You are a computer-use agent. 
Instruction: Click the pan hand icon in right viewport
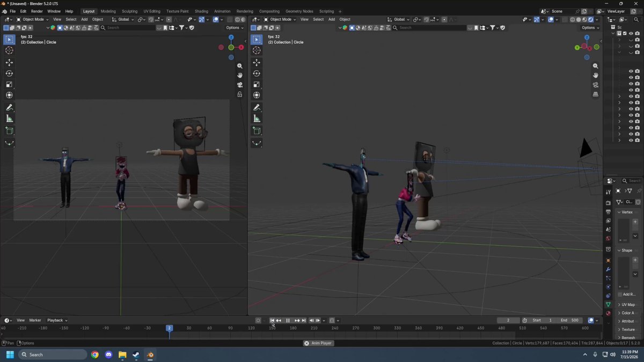pyautogui.click(x=595, y=75)
